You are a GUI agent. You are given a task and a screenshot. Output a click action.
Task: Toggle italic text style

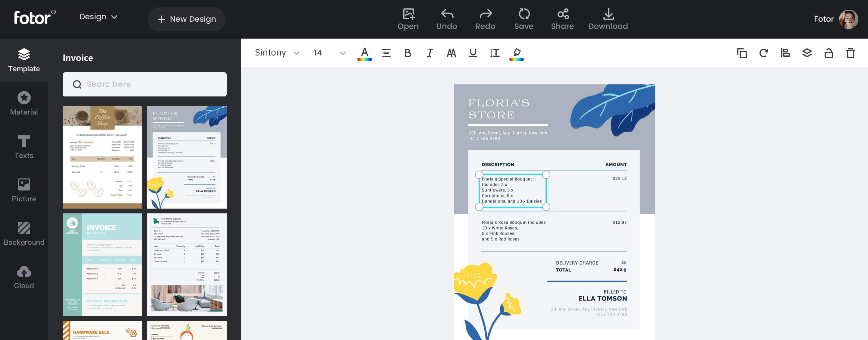pos(429,53)
